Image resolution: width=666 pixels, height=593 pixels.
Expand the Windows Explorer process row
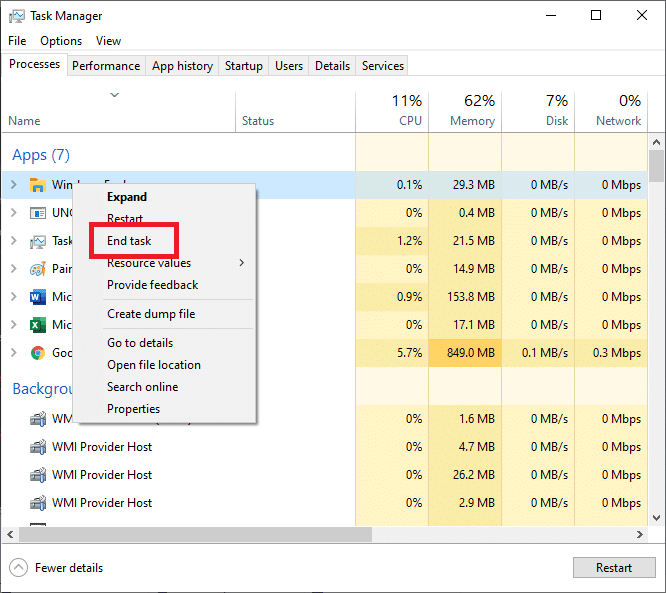tap(13, 185)
